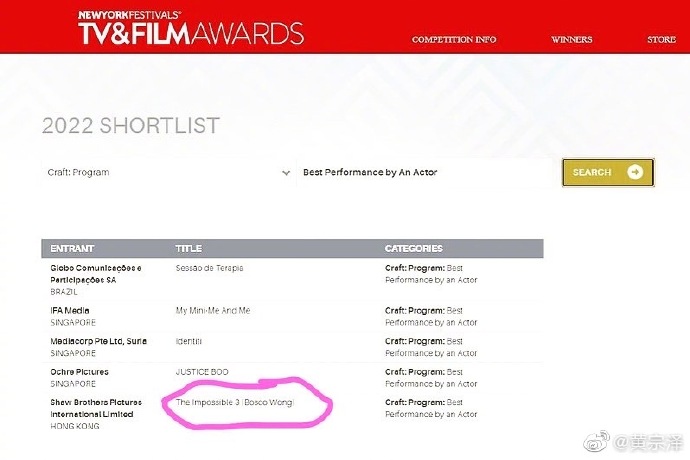Click entrant Shaw Brothers Pictures International Limited
690x460 pixels.
[96, 408]
